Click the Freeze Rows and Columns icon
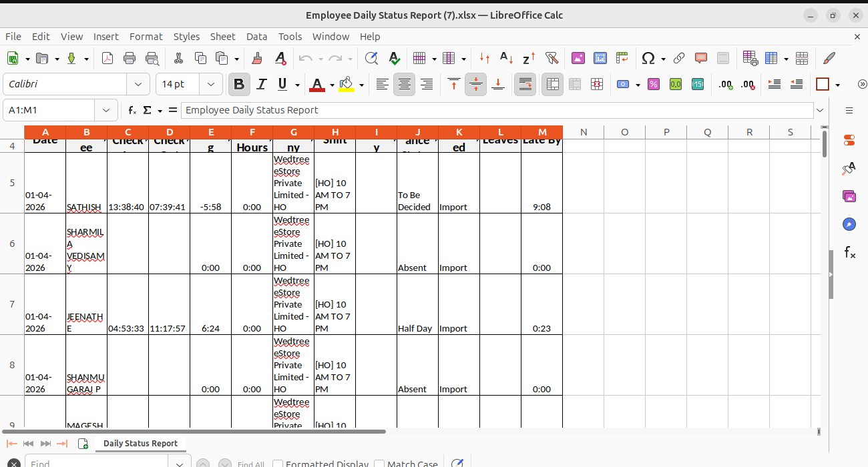This screenshot has height=467, width=868. click(772, 58)
